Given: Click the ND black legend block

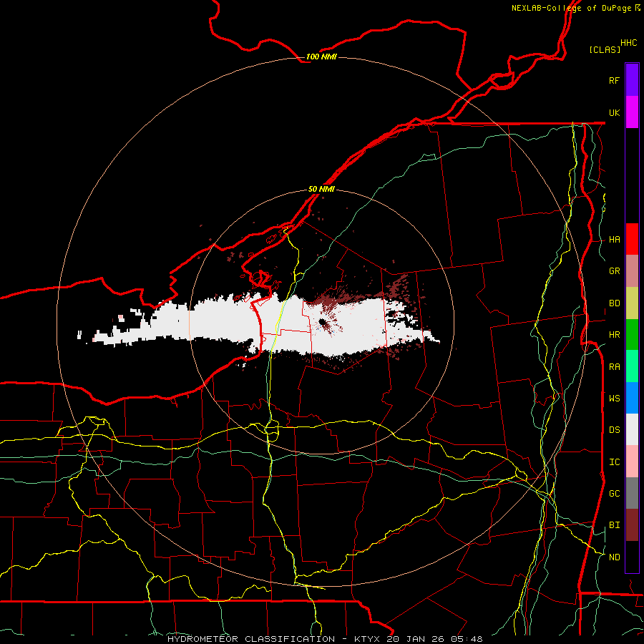Looking at the screenshot, I should coord(632,557).
